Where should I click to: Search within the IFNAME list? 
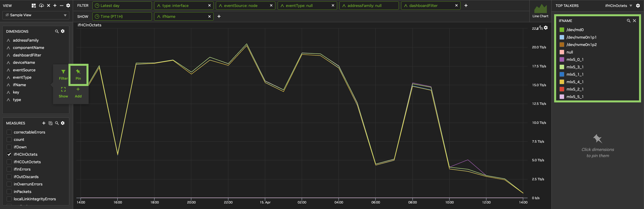pyautogui.click(x=629, y=21)
